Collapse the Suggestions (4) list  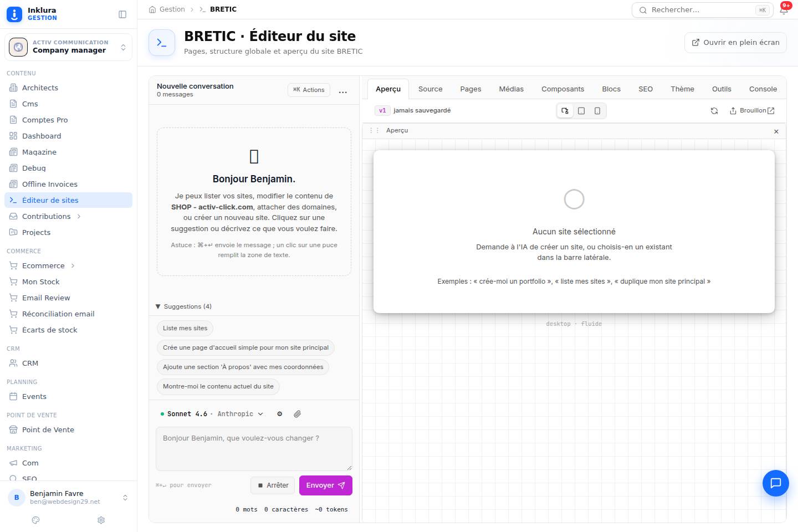click(x=183, y=306)
